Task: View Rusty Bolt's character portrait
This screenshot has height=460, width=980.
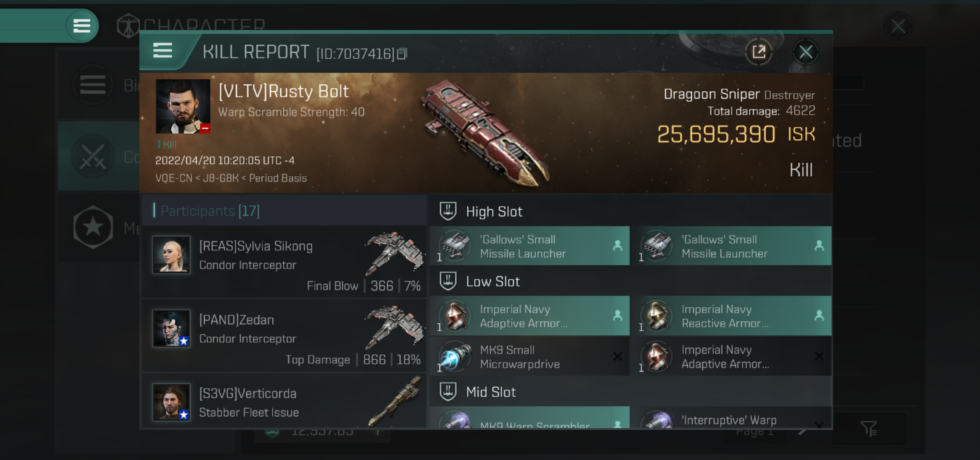Action: (183, 106)
